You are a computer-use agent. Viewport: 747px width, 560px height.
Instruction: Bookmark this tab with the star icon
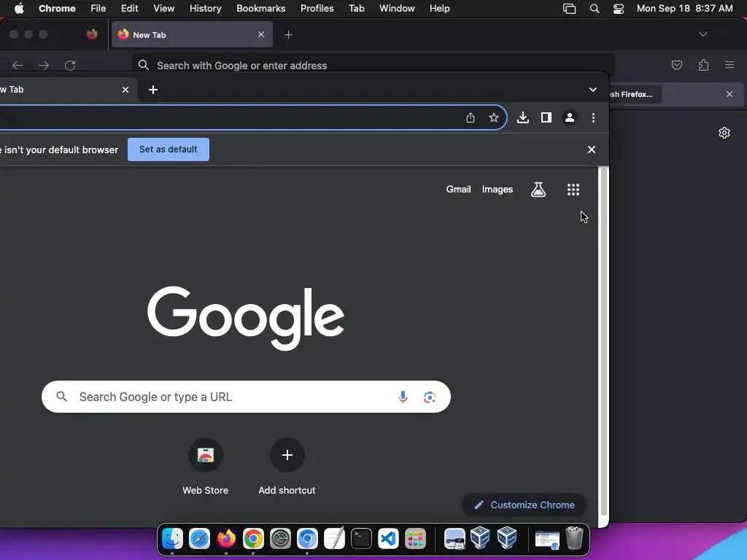[x=494, y=117]
